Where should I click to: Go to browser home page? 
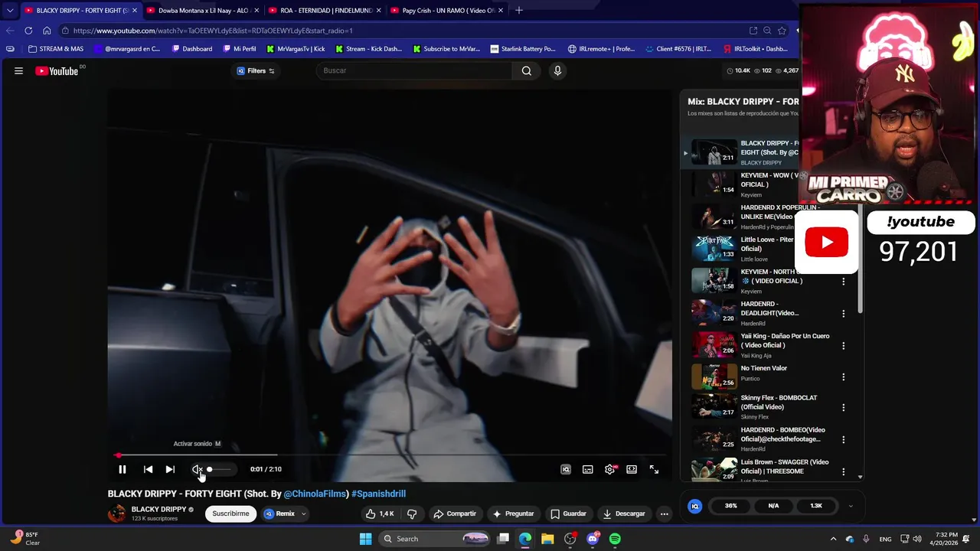coord(47,31)
